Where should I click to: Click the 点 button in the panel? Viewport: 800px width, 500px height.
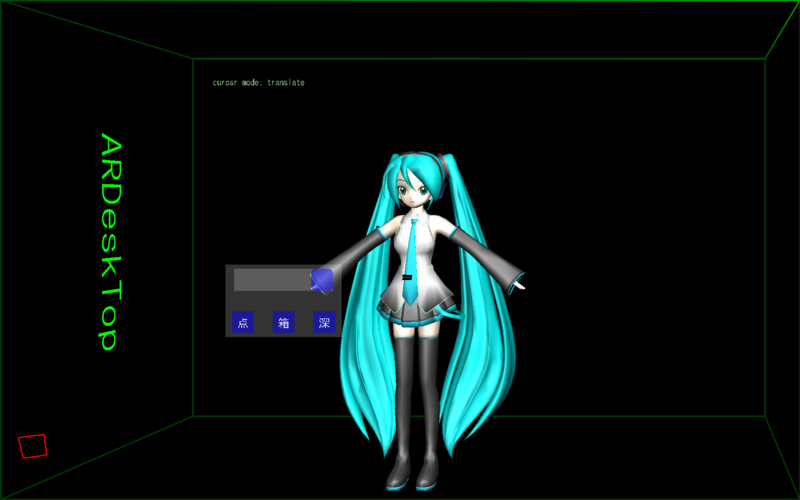(243, 322)
